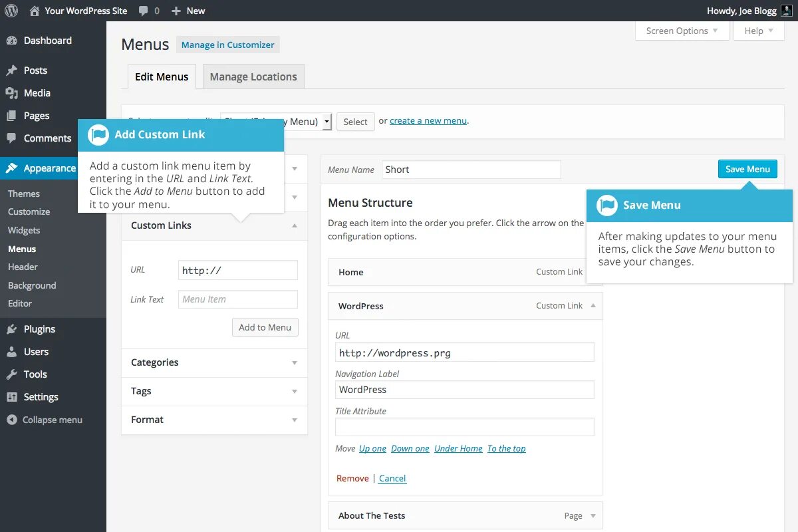Open Media via its sidebar icon
Screen dimensions: 798x532
[11, 93]
